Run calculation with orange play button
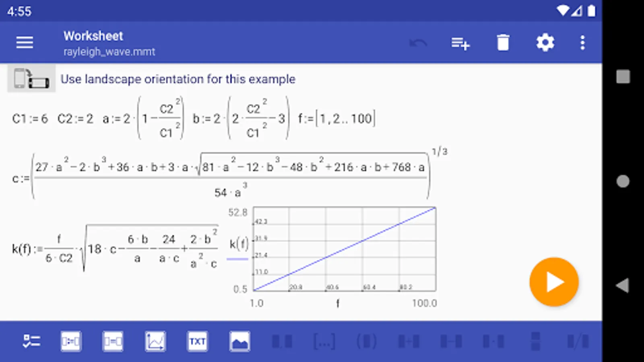Image resolution: width=644 pixels, height=362 pixels. click(554, 282)
